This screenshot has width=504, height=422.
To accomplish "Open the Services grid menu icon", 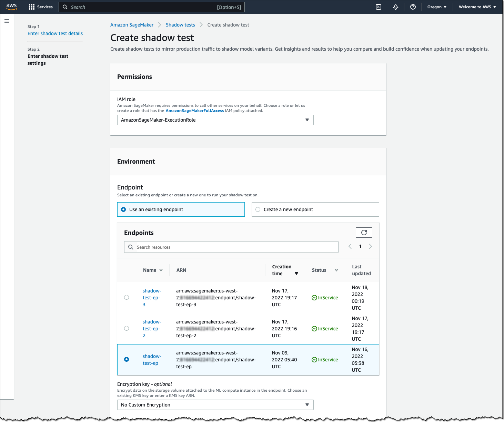I will tap(32, 7).
